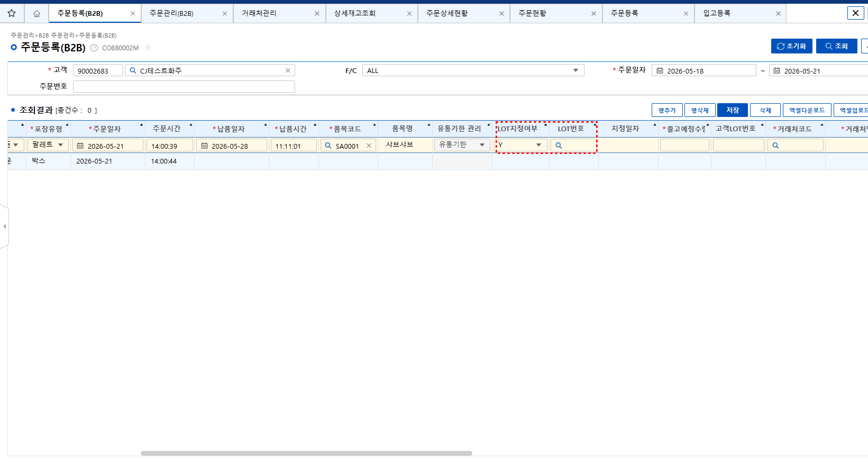Click the 저장 save button
This screenshot has height=462, width=868.
733,110
